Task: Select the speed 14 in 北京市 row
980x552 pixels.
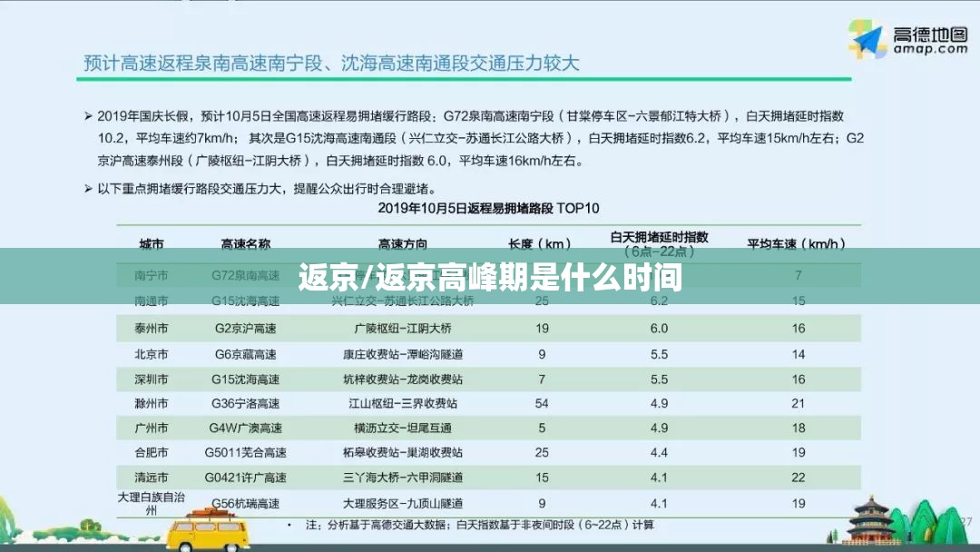Action: tap(799, 354)
